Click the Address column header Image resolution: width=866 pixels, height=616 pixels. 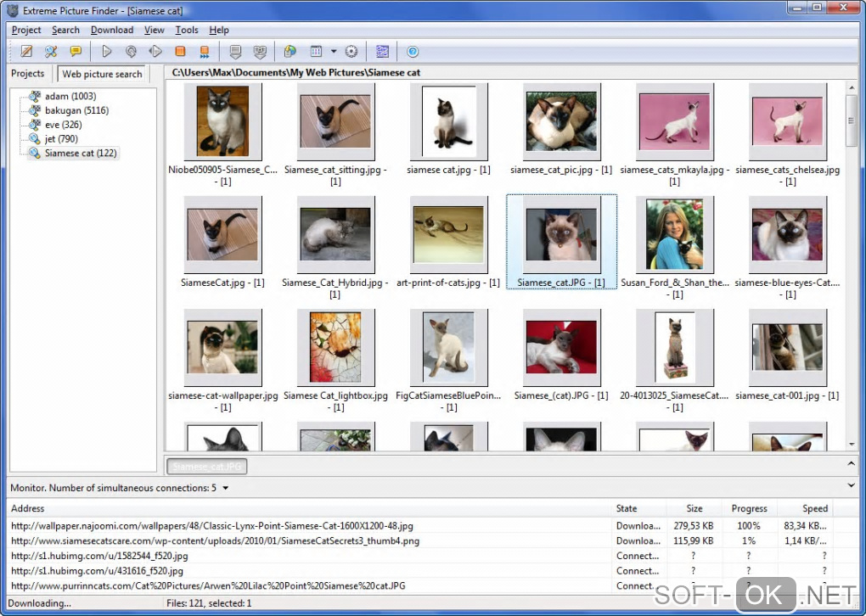309,508
